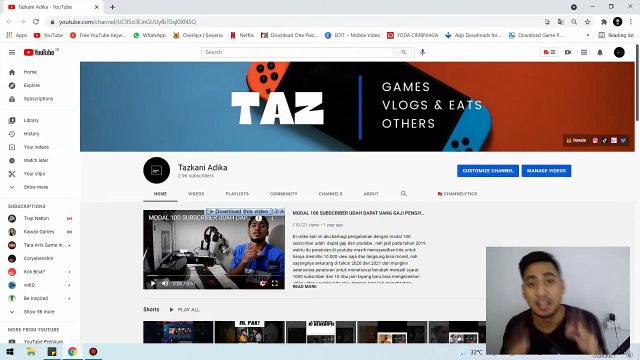The image size is (640, 360).
Task: Click Download this video overlay button
Action: pyautogui.click(x=239, y=211)
